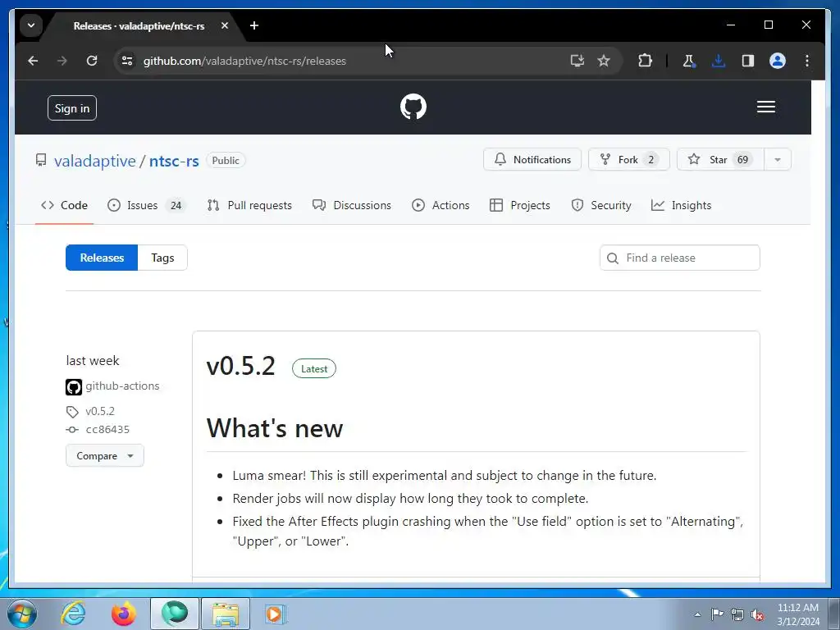Toggle browser side panel icon
This screenshot has height=630, width=840.
click(x=748, y=61)
